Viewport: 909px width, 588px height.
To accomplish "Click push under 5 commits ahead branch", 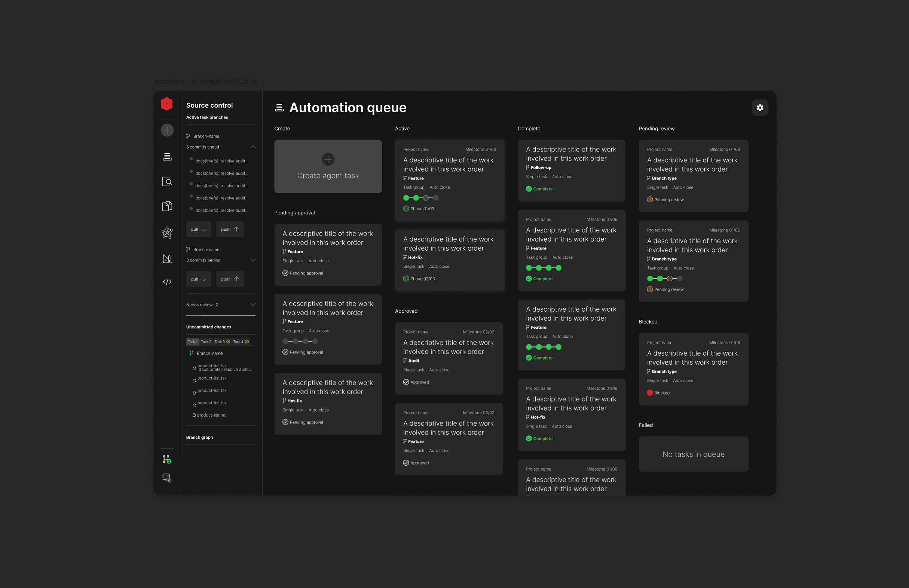I will coord(230,229).
